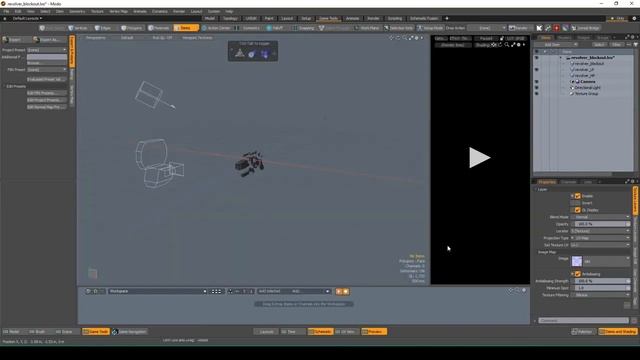The image size is (640, 360).
Task: Click the Additional Path input field
Action: tap(47, 57)
